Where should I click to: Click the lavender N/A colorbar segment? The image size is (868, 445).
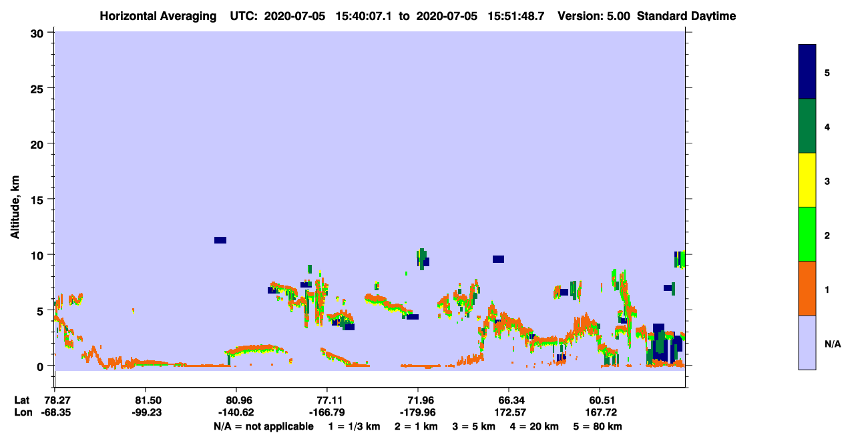click(807, 342)
